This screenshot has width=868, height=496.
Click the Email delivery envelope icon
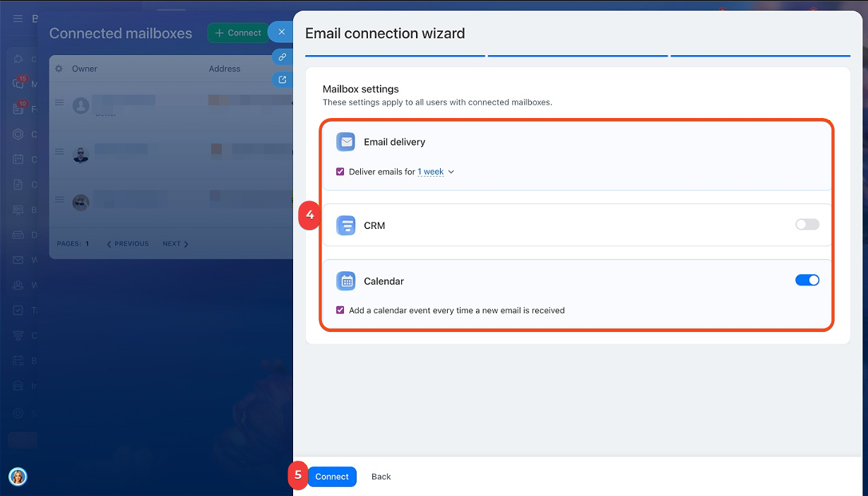click(x=345, y=142)
